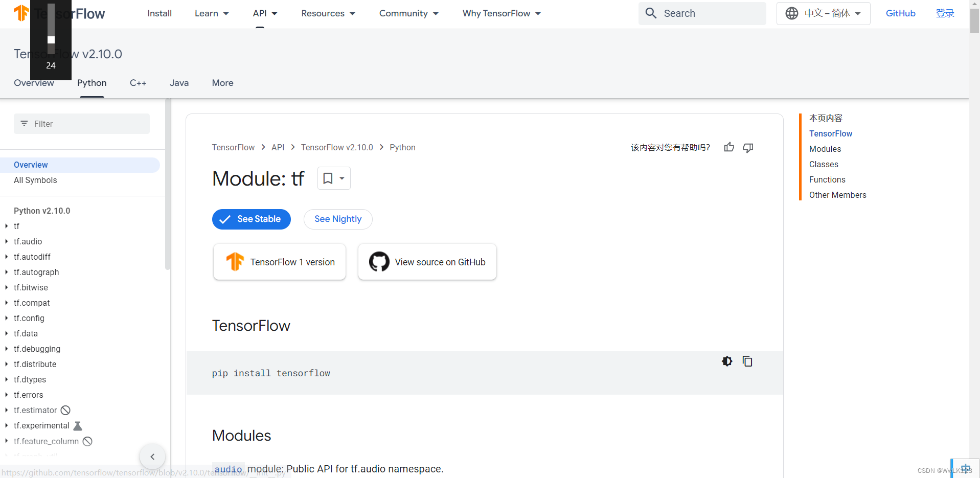
Task: Click the See Nightly button
Action: 337,219
